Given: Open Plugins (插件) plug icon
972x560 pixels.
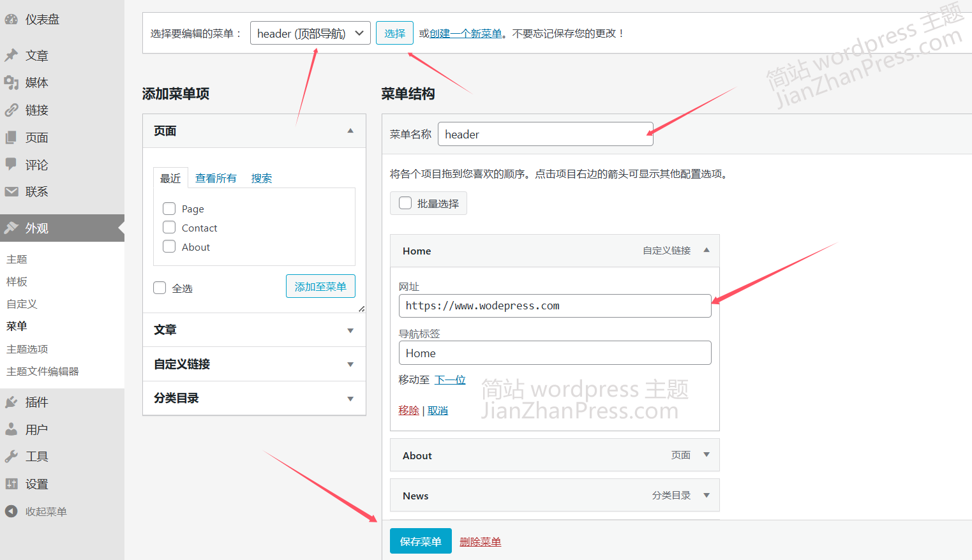Looking at the screenshot, I should (x=11, y=402).
